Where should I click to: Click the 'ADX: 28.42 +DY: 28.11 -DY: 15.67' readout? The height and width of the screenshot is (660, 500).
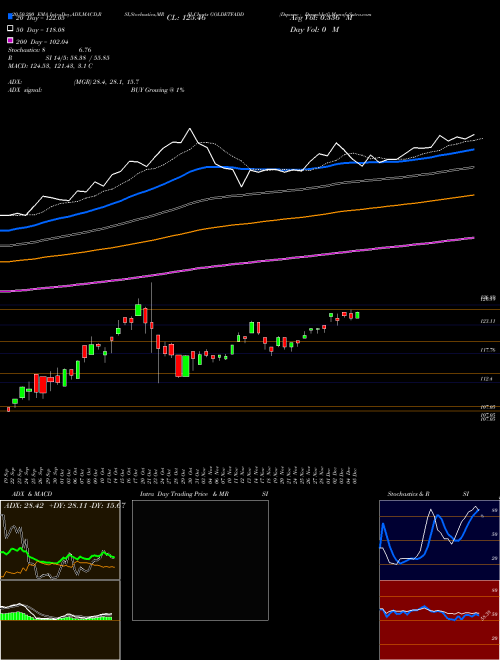click(x=64, y=506)
